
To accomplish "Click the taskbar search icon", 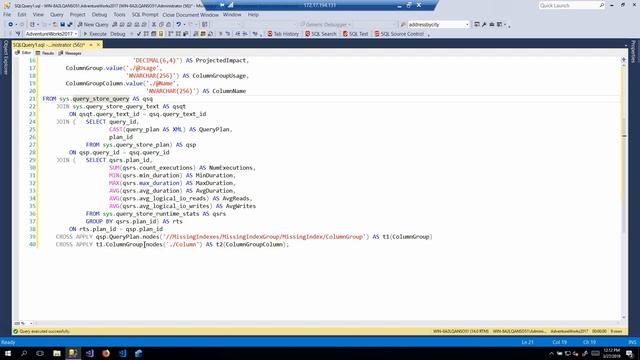I will (x=24, y=353).
